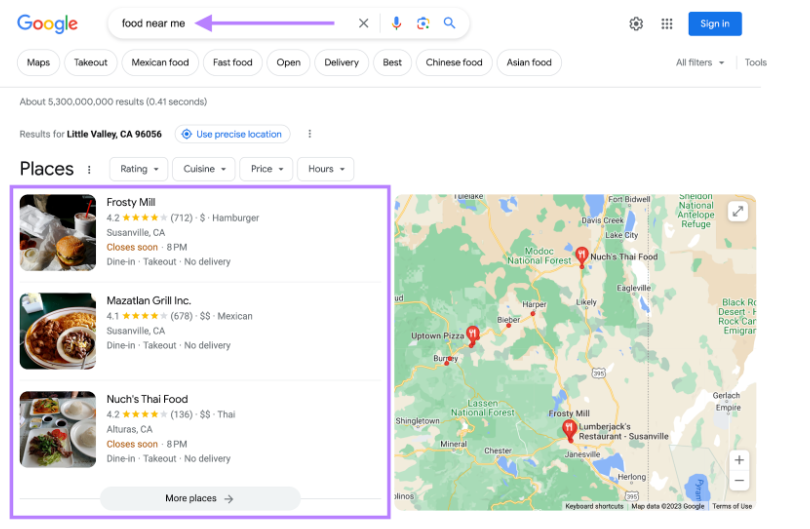
Task: Click Nuch's Thai Food 4.2 star rating
Action: [137, 414]
